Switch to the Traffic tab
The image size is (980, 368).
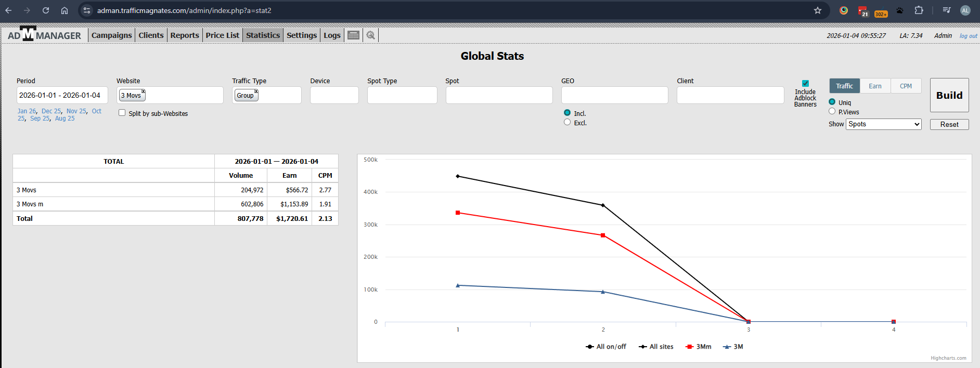pos(844,86)
